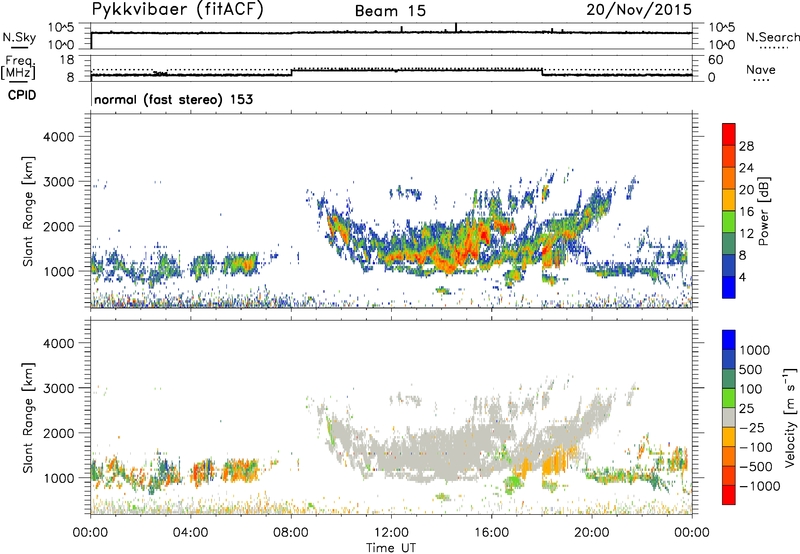Click the '12:00' time axis label
800x554 pixels.
pyautogui.click(x=391, y=533)
